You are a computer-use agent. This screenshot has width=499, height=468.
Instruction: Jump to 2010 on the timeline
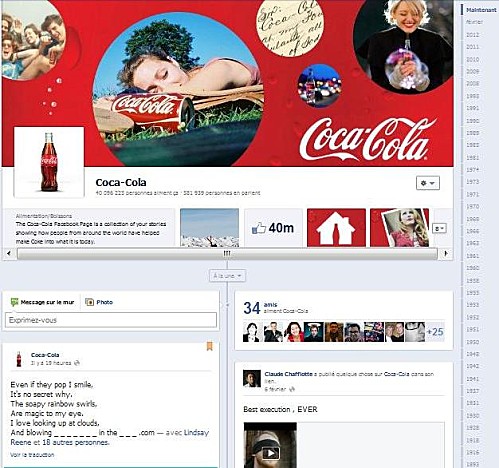tap(472, 59)
